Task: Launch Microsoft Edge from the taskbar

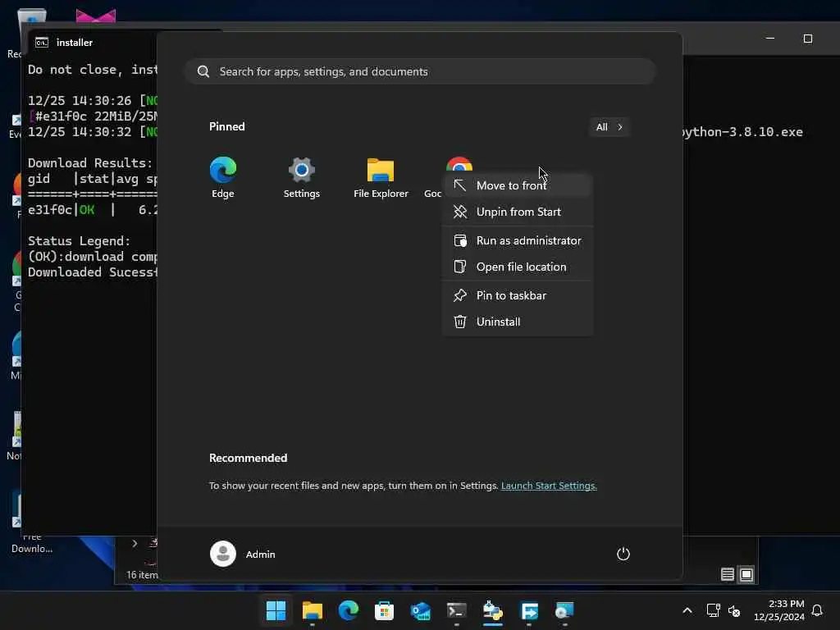Action: 348,610
